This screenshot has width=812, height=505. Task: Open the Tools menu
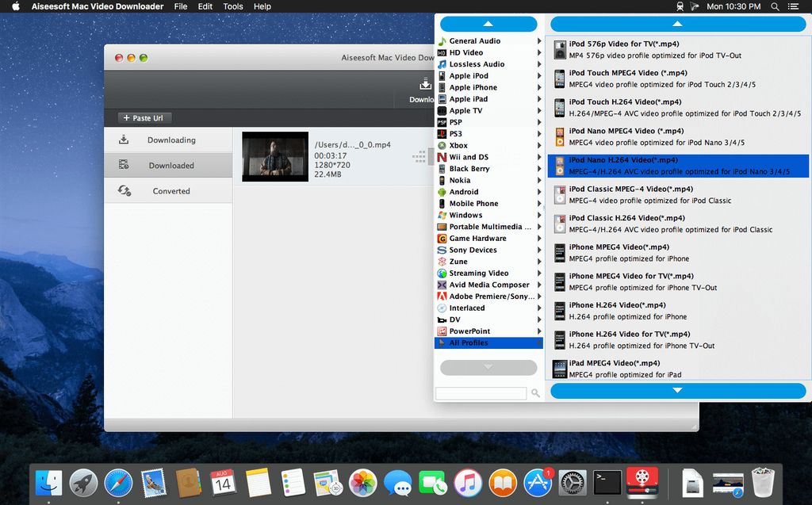[233, 6]
